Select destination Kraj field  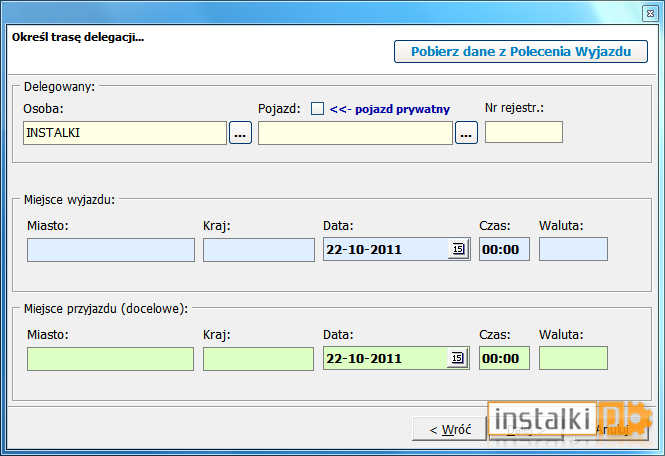click(258, 359)
